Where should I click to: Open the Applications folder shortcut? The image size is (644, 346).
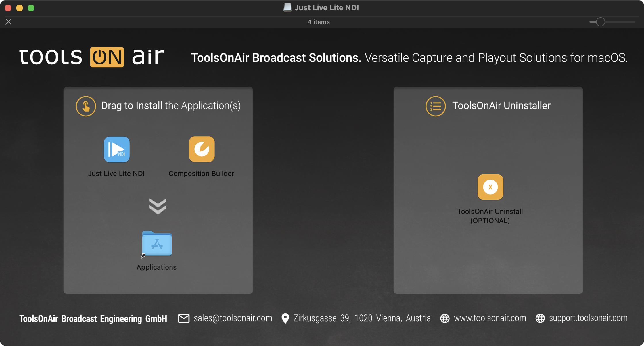[x=157, y=244]
